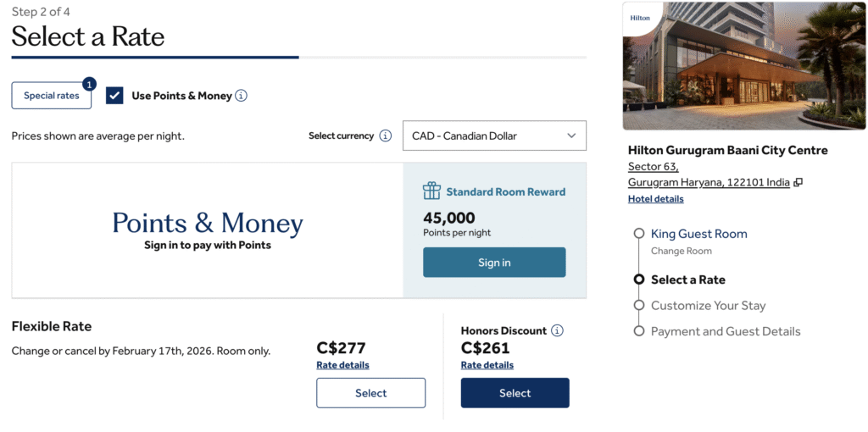Click external map icon after hotel address
This screenshot has width=868, height=432.
[798, 182]
